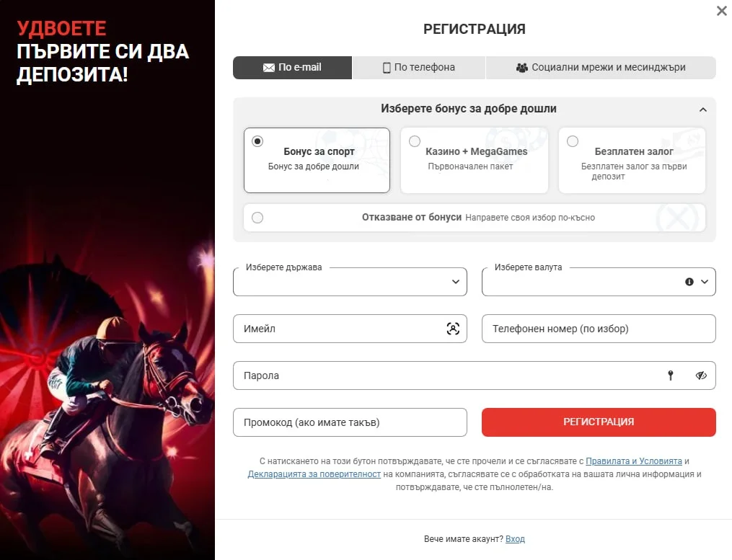Click the people icon for social networks
Viewport: 732px width, 560px height.
(522, 68)
